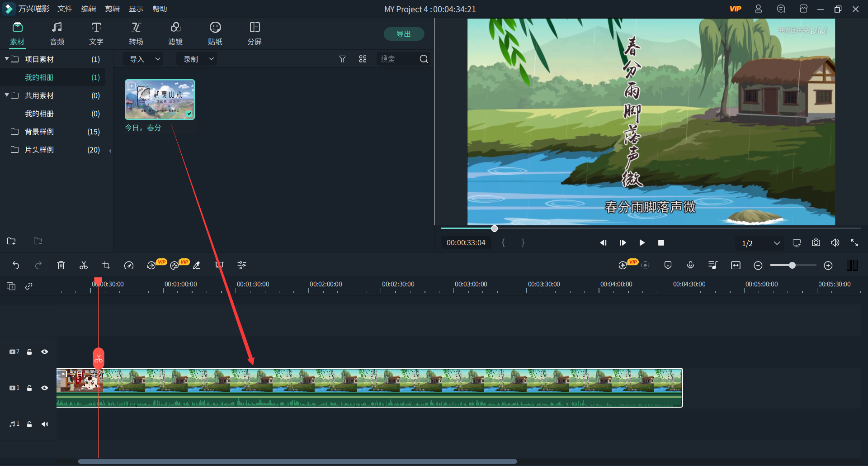Select the 今日，春分 media thumbnail
868x466 pixels.
click(160, 100)
